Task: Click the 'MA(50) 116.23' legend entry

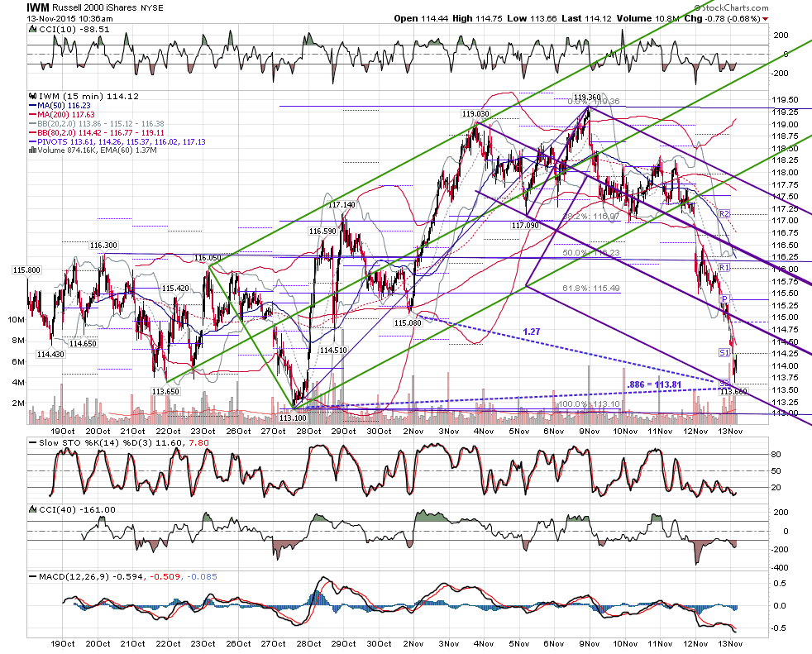Action: [60, 106]
